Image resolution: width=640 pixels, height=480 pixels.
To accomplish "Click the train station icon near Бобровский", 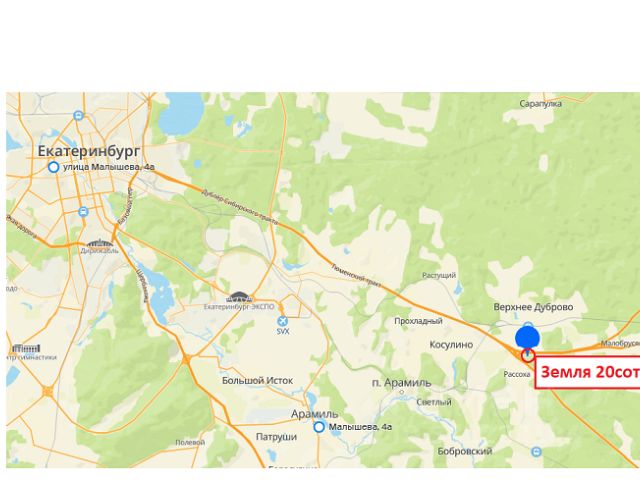I will 537,451.
